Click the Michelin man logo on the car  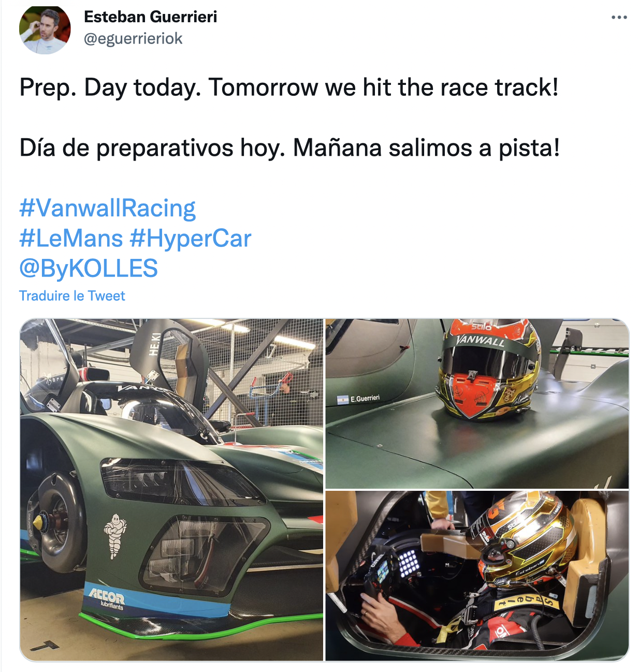115,535
